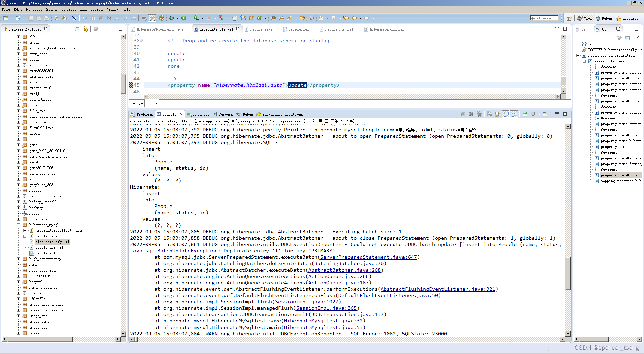644x354 pixels.
Task: Select the Run button in the toolbar
Action: (x=183, y=18)
